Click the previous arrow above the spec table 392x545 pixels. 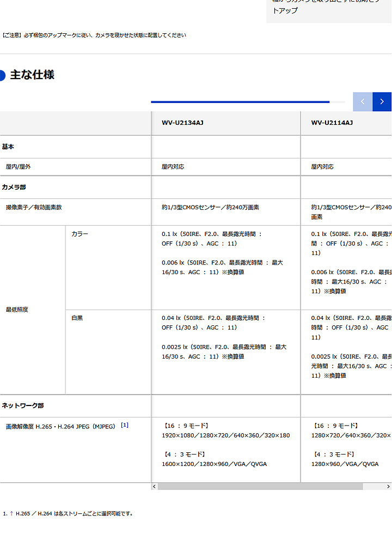[363, 101]
